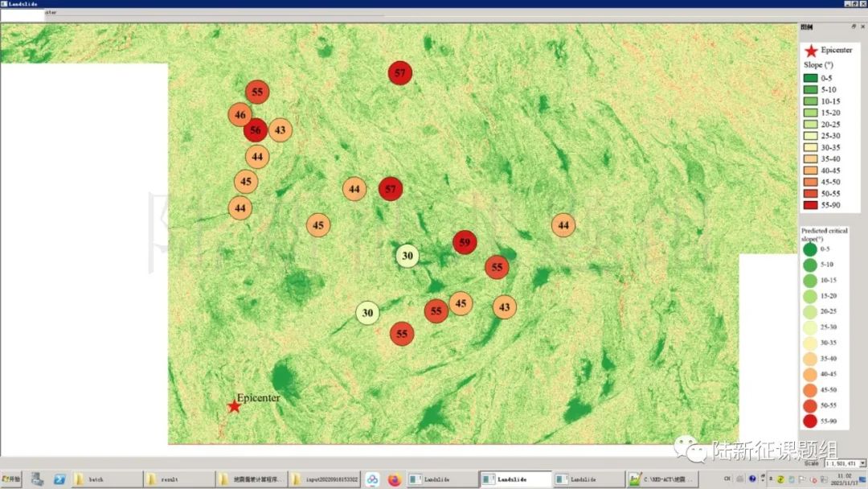This screenshot has height=489, width=868.
Task: Open Server Manager icon in the taskbar
Action: pyautogui.click(x=37, y=479)
